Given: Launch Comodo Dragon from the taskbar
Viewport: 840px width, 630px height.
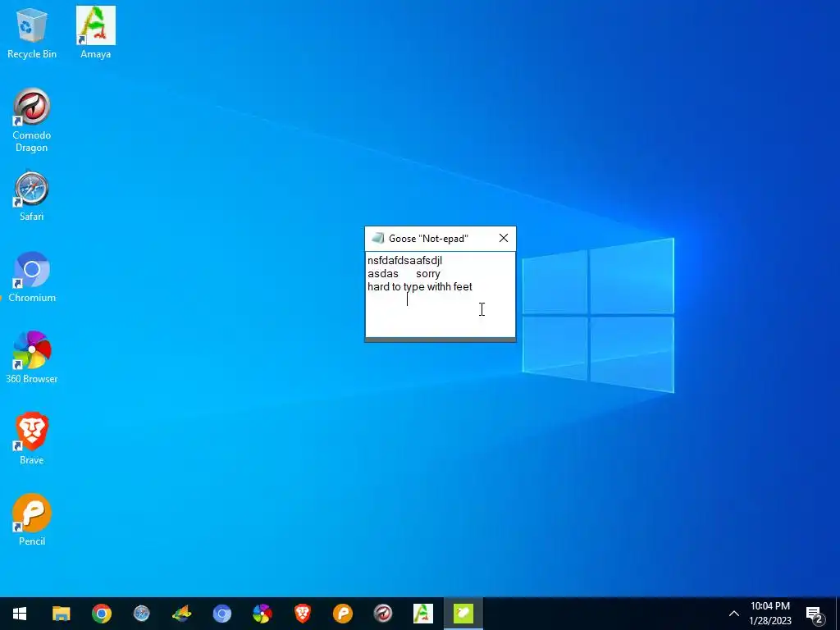Looking at the screenshot, I should click(x=382, y=614).
